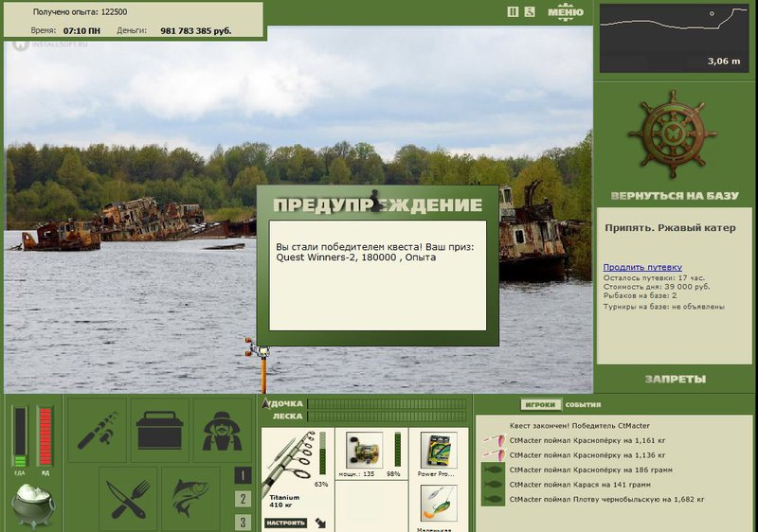This screenshot has height=532, width=758.
Task: Click 'Получено опыта: 122500' text
Action: pyautogui.click(x=81, y=12)
